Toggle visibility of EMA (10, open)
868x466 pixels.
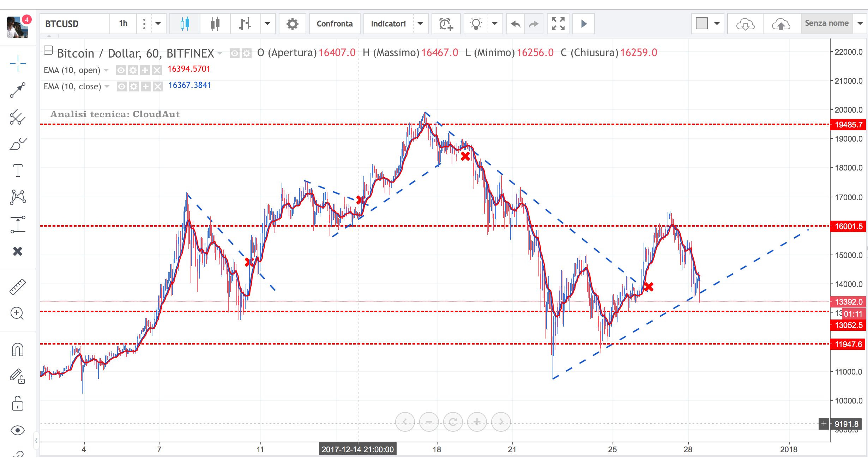pos(121,70)
